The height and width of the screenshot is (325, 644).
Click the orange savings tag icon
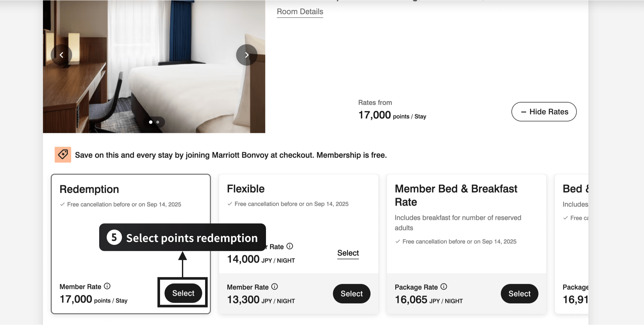point(63,155)
